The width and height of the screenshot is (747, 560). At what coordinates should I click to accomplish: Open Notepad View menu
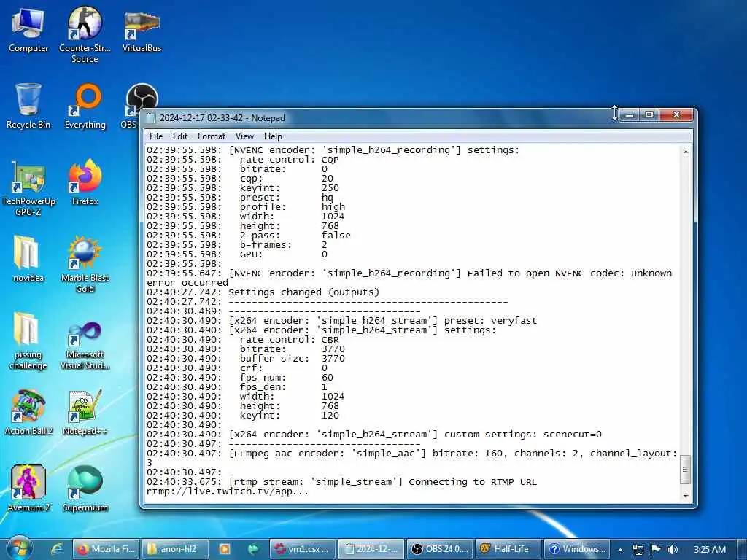(244, 136)
